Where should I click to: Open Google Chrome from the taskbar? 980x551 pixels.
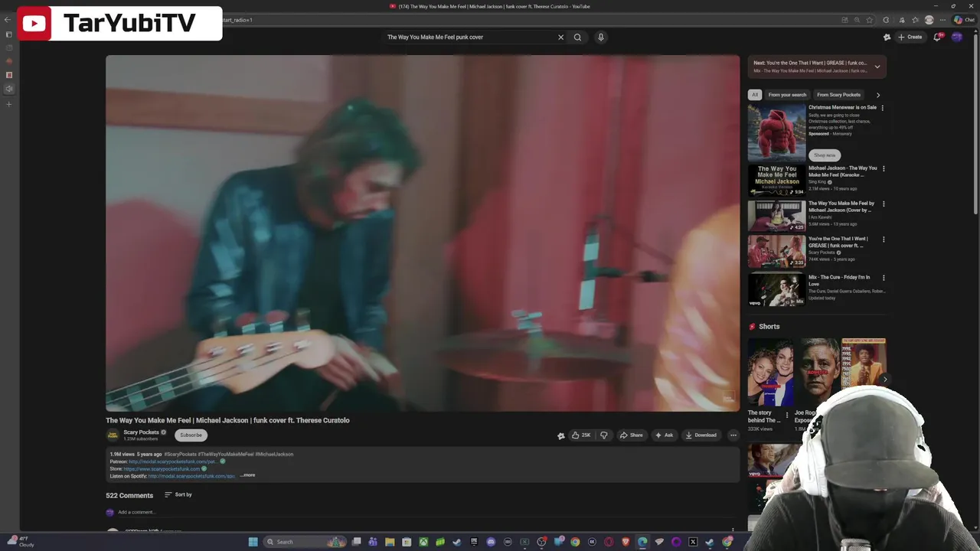[x=575, y=542]
